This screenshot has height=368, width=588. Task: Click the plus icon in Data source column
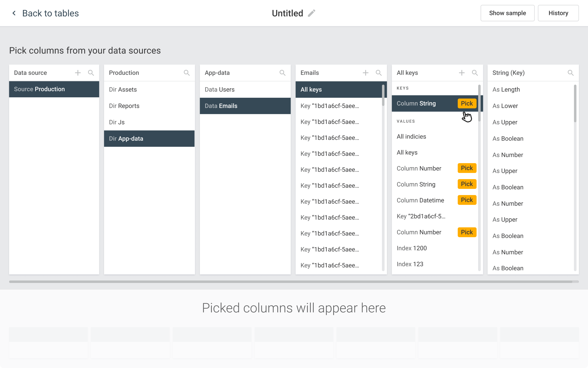tap(78, 73)
